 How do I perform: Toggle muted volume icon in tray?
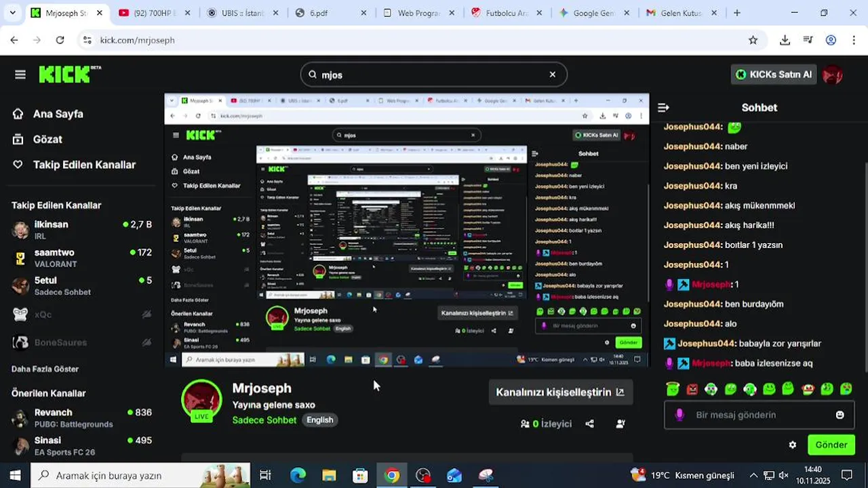point(784,475)
